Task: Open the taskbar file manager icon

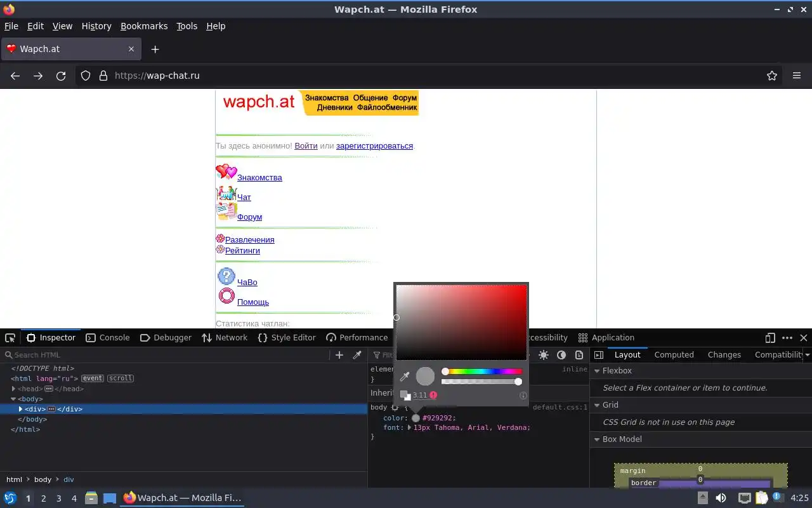Action: [91, 498]
